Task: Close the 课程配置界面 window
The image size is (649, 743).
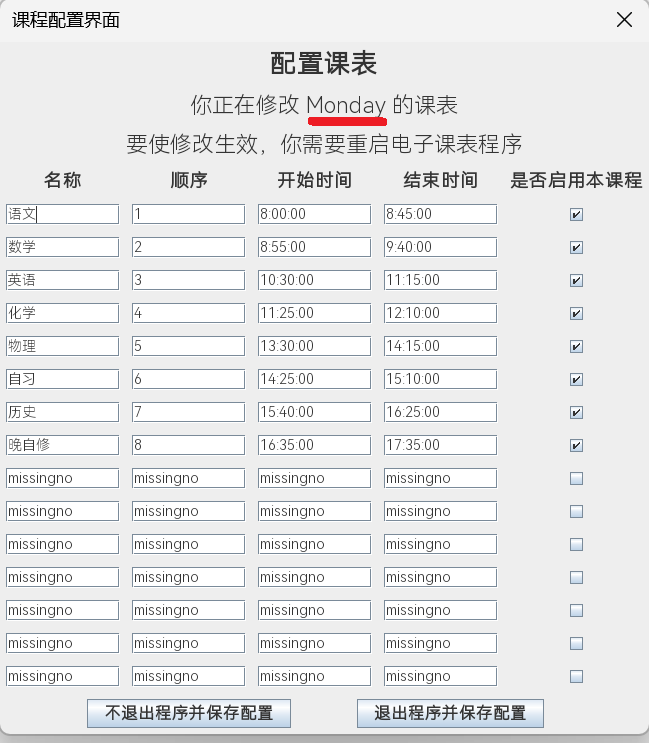Action: point(624,20)
